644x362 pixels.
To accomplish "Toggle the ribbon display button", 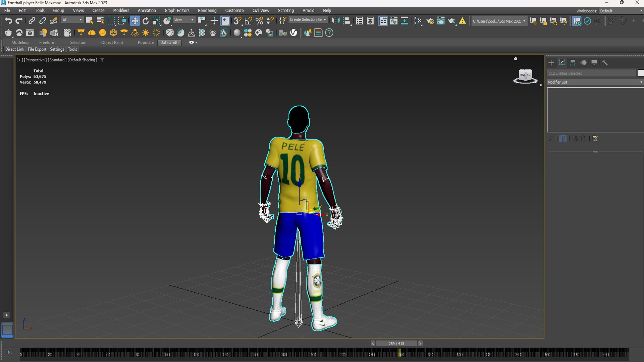I will tap(383, 21).
